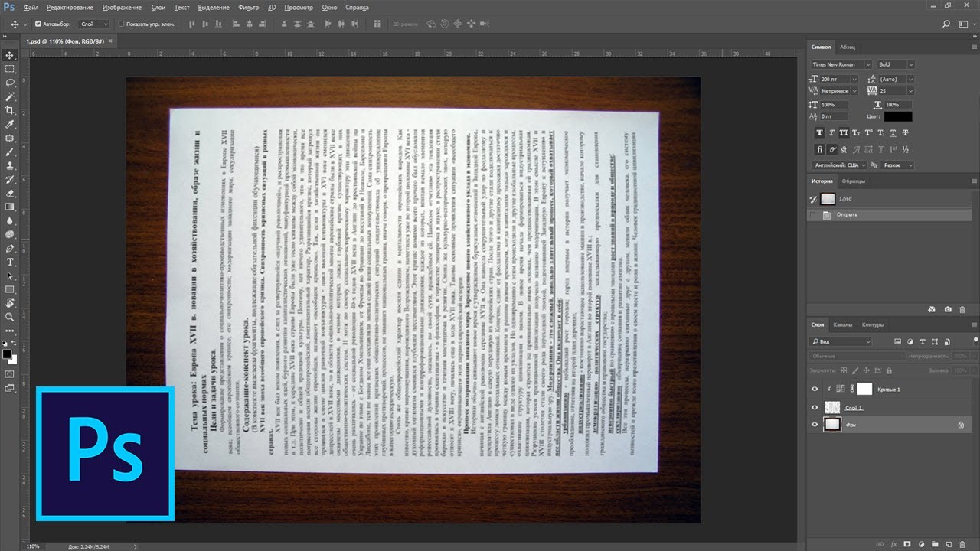This screenshot has height=551, width=980.
Task: Select the Gradient tool
Action: pyautogui.click(x=10, y=207)
